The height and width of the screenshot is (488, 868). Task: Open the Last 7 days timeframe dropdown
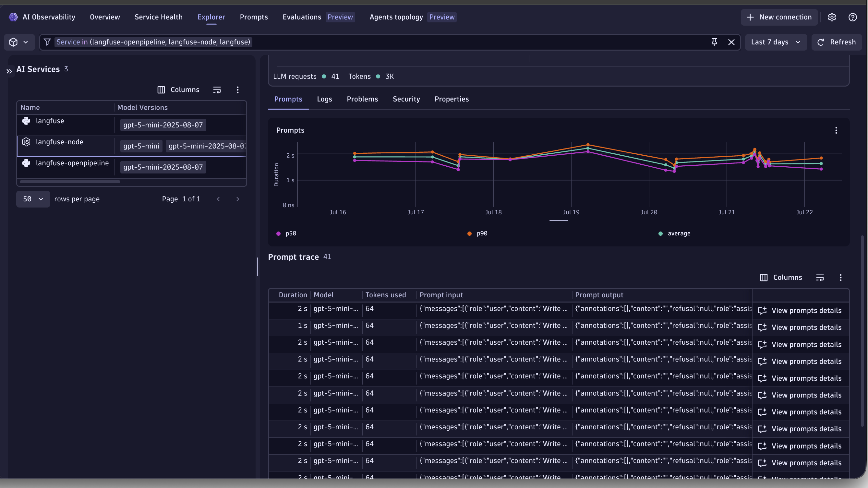pyautogui.click(x=776, y=42)
